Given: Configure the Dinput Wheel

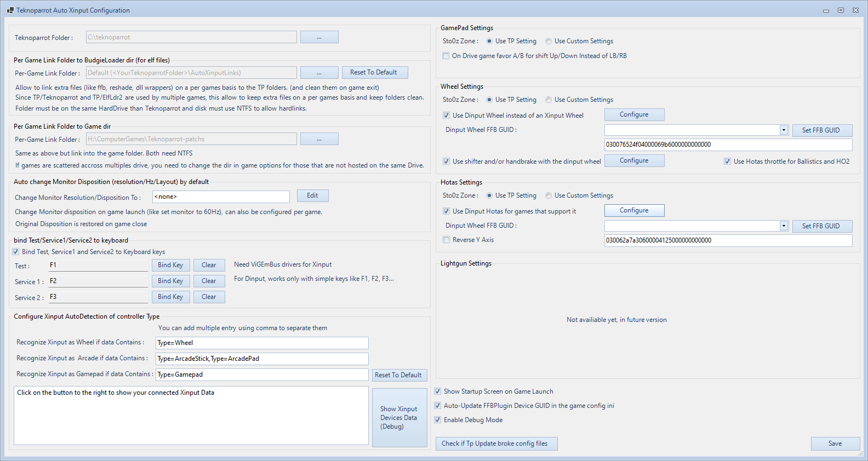Looking at the screenshot, I should pos(635,114).
